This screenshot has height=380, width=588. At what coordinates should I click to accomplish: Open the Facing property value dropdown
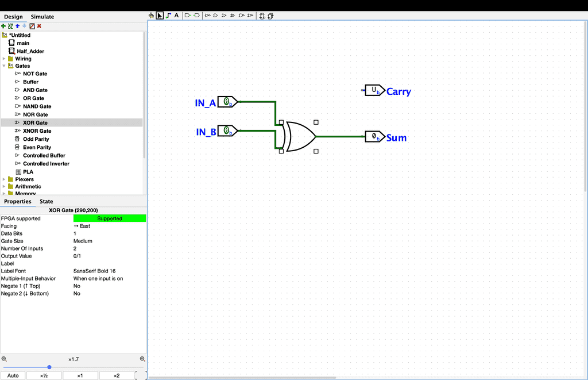coord(109,226)
